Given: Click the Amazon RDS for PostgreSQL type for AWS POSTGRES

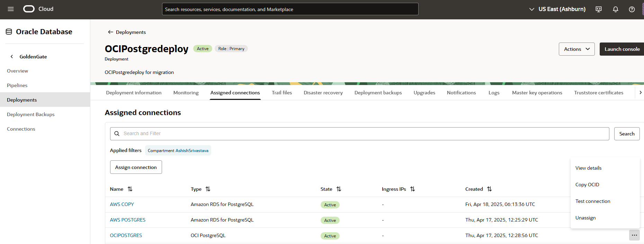Looking at the screenshot, I should coord(222,220).
